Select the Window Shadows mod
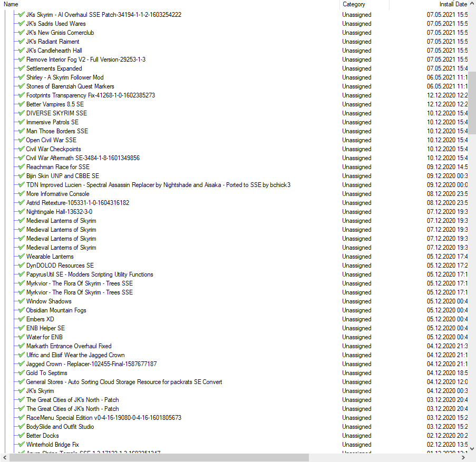476x462 pixels. [49, 301]
